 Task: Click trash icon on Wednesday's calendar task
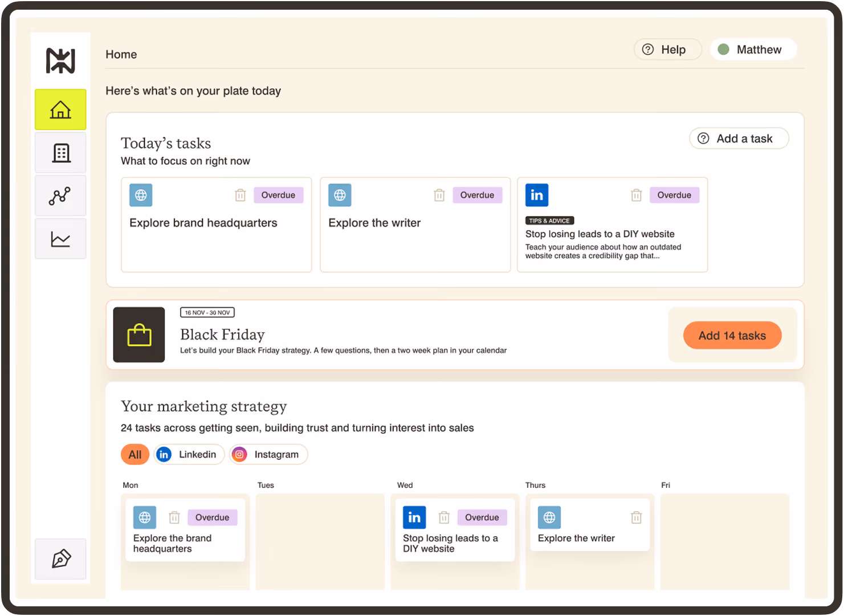tap(444, 517)
